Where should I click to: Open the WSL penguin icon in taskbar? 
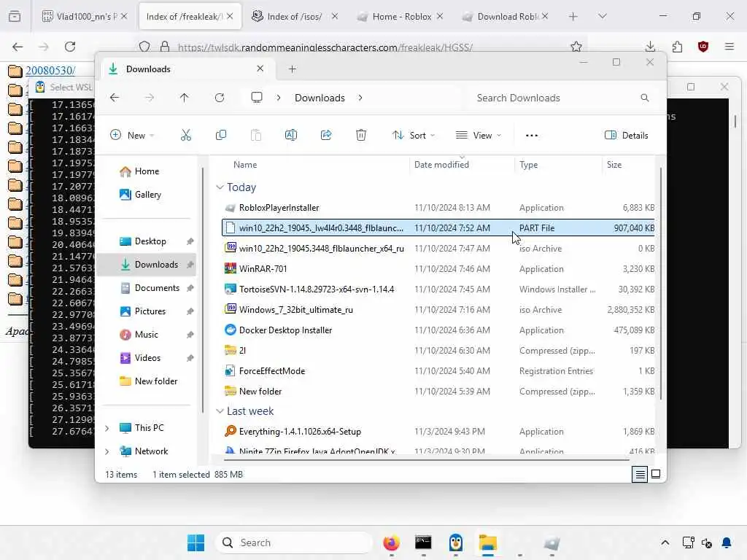(x=456, y=542)
